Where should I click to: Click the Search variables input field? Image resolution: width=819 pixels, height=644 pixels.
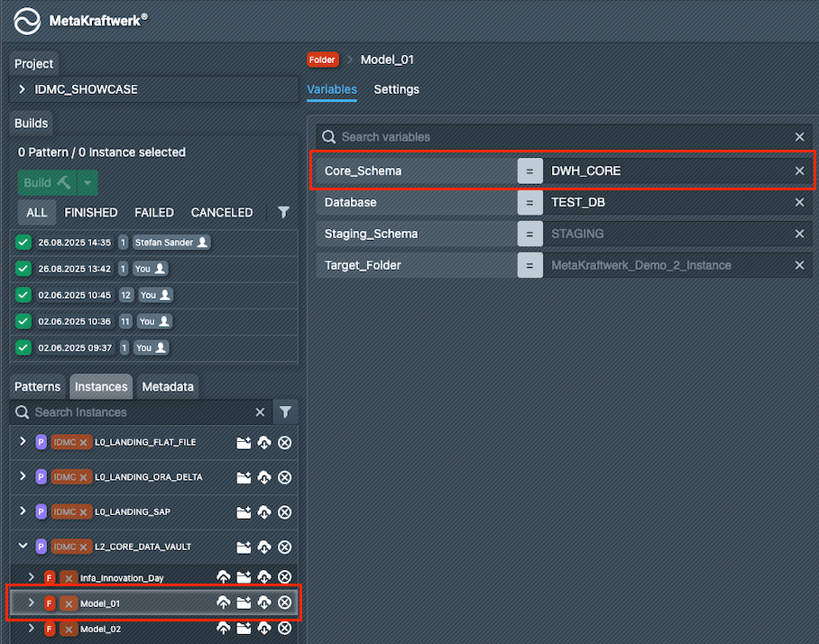coord(559,137)
